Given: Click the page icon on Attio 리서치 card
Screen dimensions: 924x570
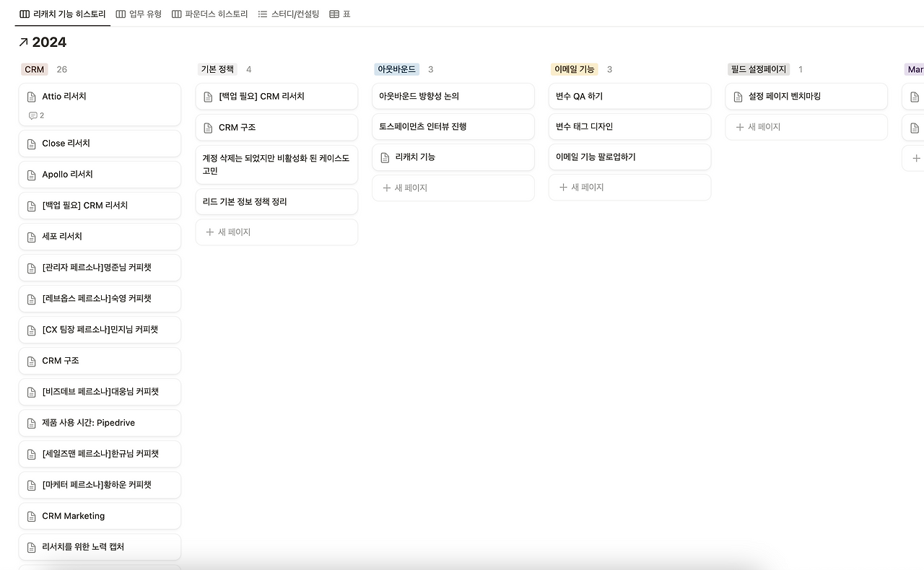Looking at the screenshot, I should pyautogui.click(x=30, y=96).
